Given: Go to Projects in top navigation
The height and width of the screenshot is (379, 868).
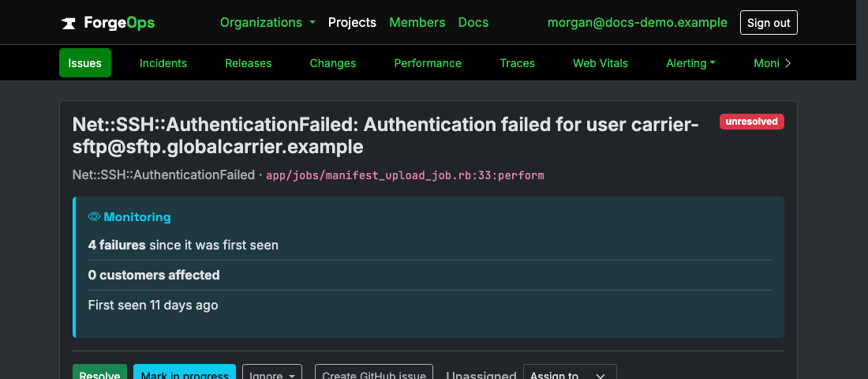Looking at the screenshot, I should click(x=352, y=23).
